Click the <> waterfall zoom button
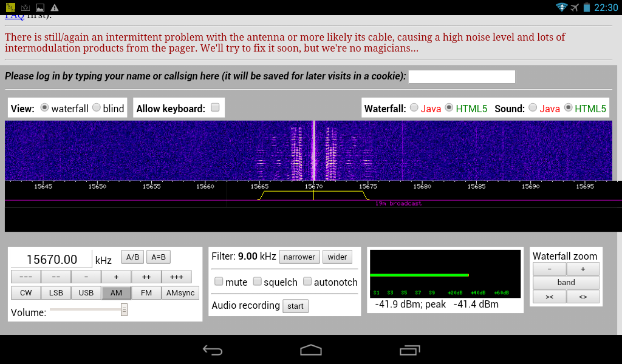The width and height of the screenshot is (622, 364). [583, 296]
